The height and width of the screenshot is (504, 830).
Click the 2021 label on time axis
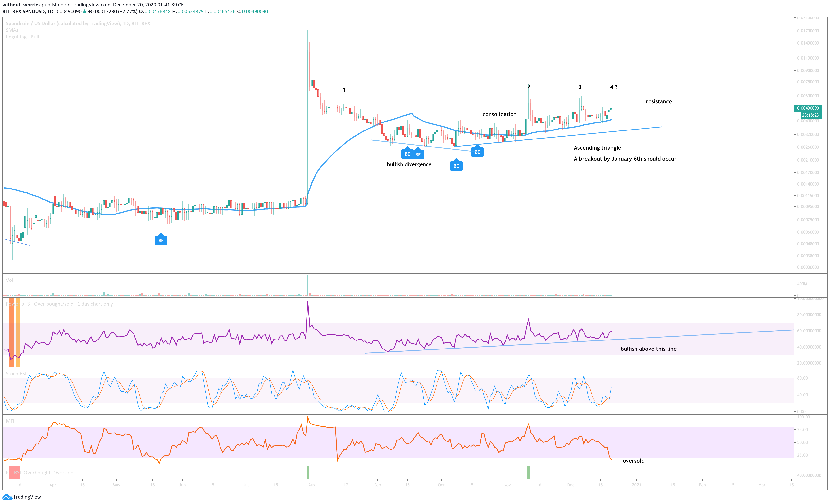pos(637,485)
